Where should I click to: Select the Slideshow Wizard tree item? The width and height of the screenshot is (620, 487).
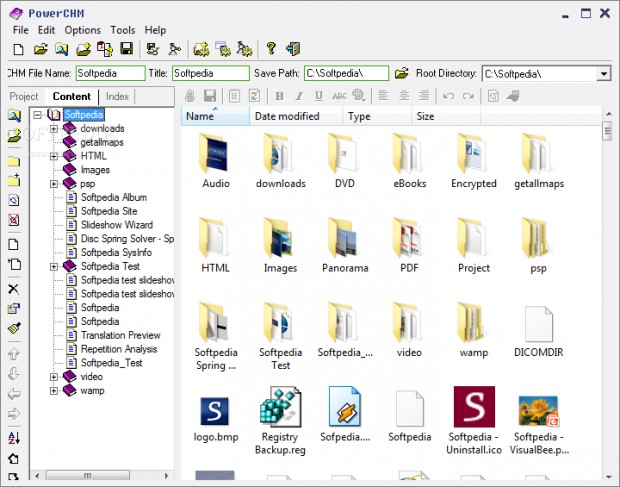click(117, 225)
